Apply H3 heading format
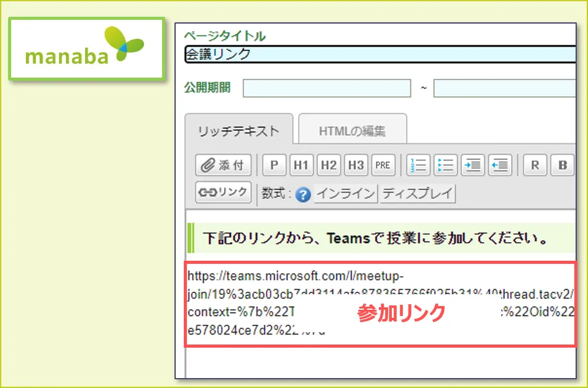Screen dimensions: 588x388 (356, 165)
